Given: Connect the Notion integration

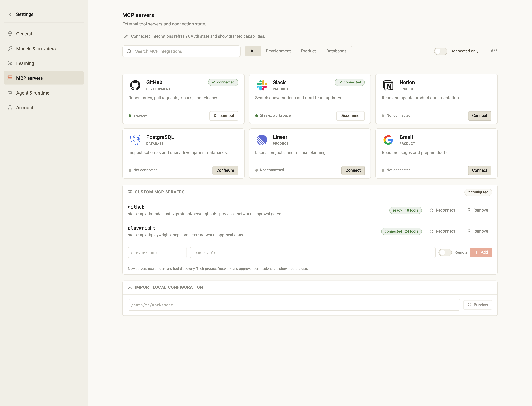Looking at the screenshot, I should 479,116.
